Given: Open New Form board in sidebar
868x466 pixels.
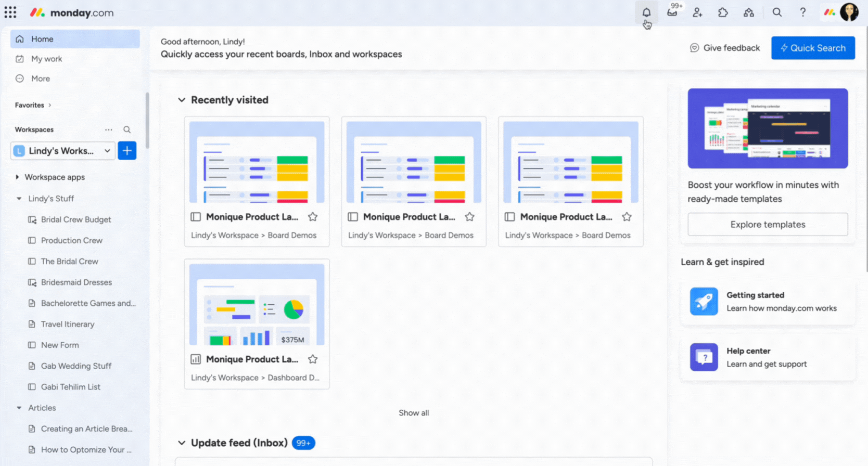Looking at the screenshot, I should pyautogui.click(x=60, y=345).
